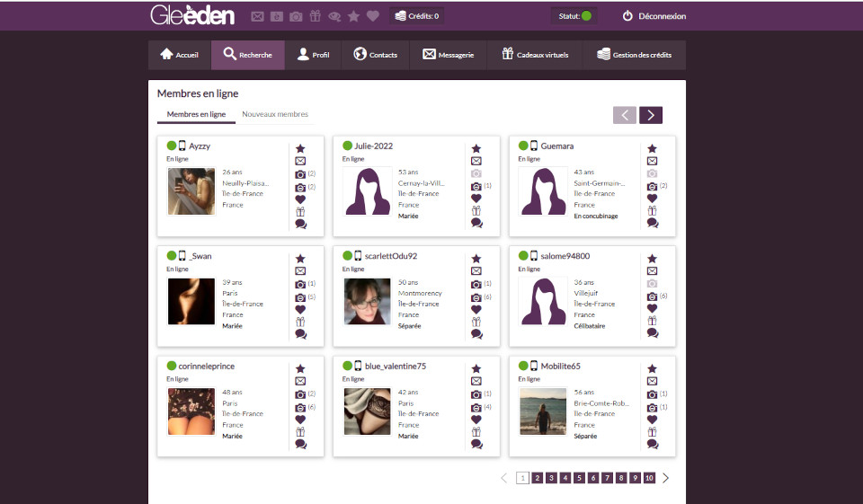View salome94800's private photos camera icon

point(652,296)
